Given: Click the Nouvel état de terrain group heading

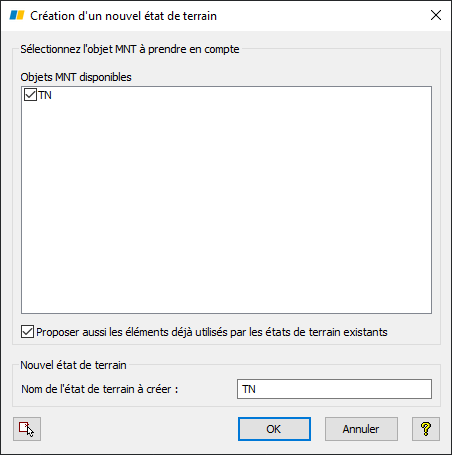Looking at the screenshot, I should (73, 365).
